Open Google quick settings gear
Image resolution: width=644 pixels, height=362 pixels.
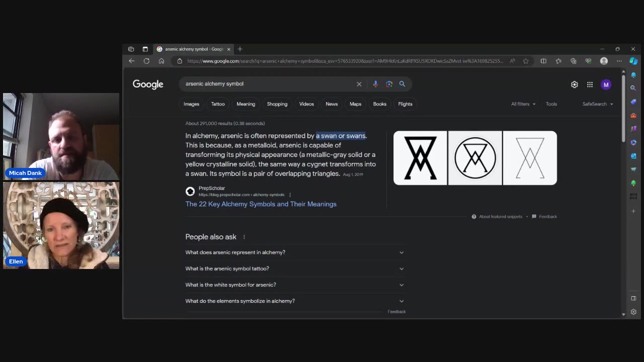[575, 84]
